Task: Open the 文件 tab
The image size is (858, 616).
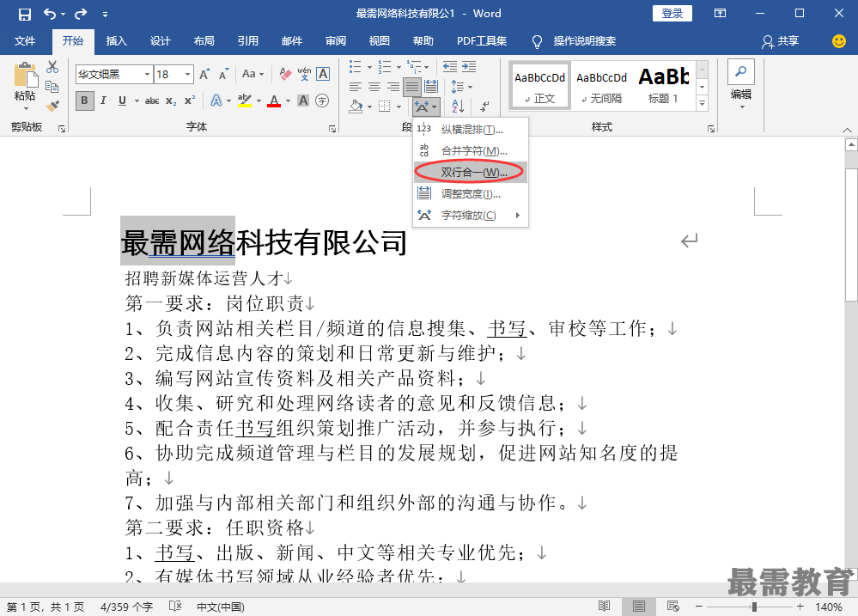Action: [25, 41]
